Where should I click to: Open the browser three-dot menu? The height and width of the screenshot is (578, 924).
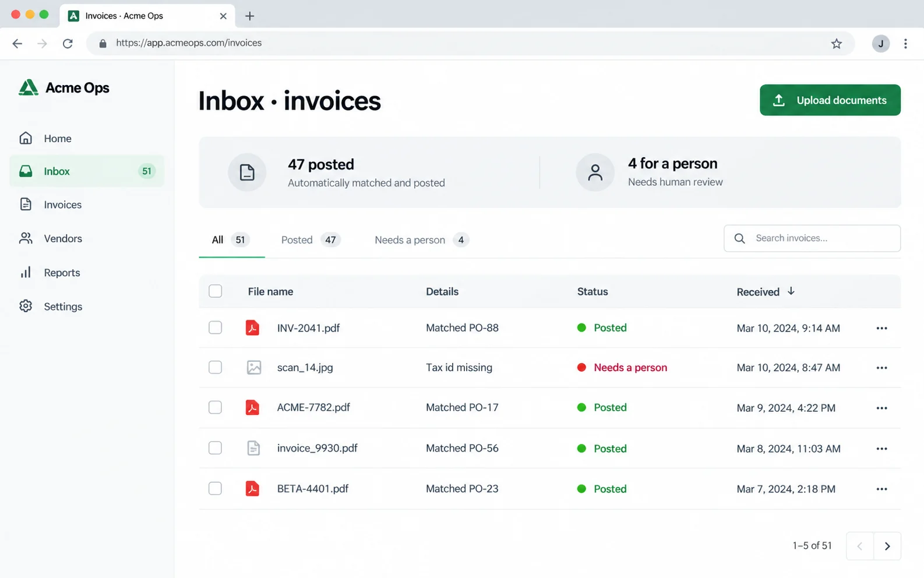click(x=905, y=43)
